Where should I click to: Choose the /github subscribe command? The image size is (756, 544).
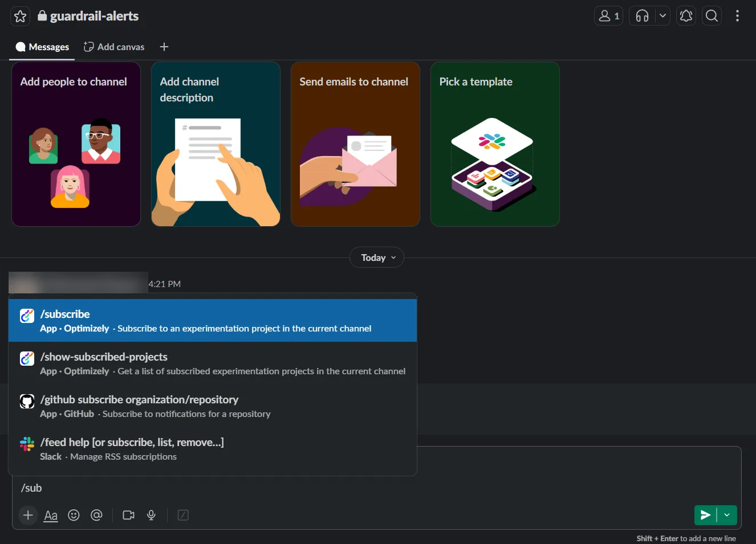(x=213, y=406)
